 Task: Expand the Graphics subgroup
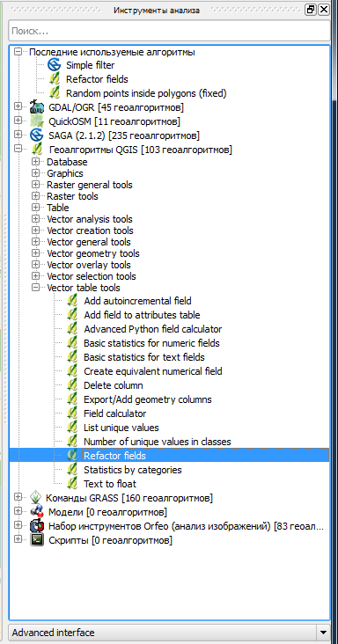[36, 173]
